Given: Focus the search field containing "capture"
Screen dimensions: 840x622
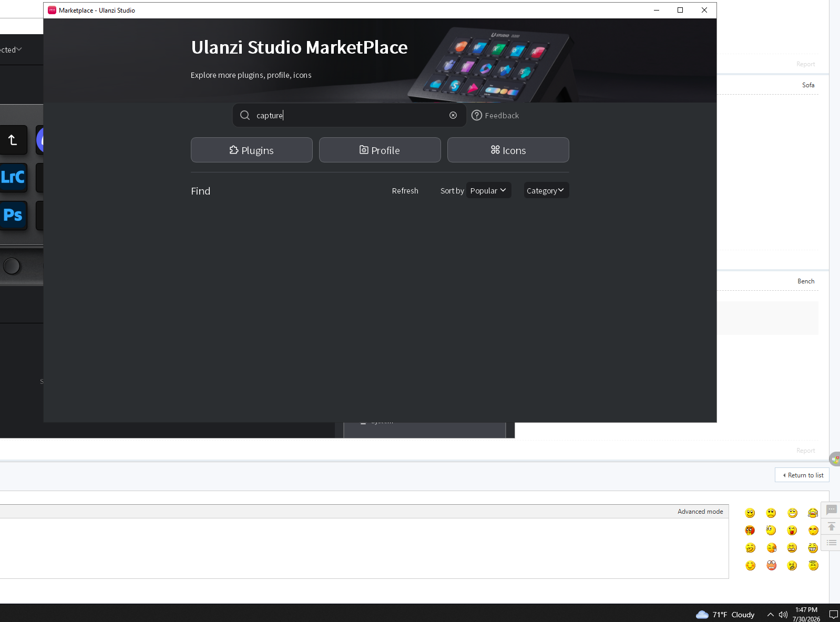Looking at the screenshot, I should [350, 115].
